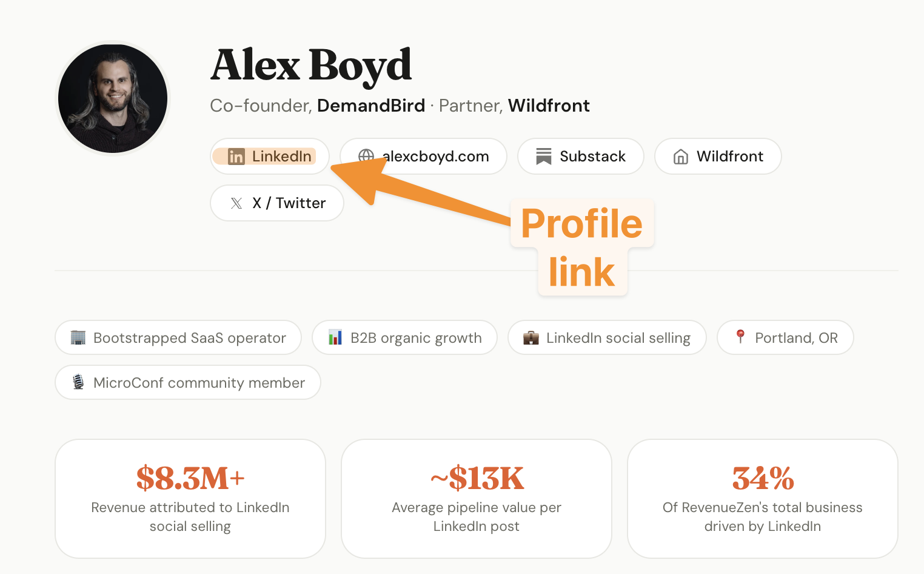
Task: Select the ~$13K average pipeline value card
Action: (476, 498)
